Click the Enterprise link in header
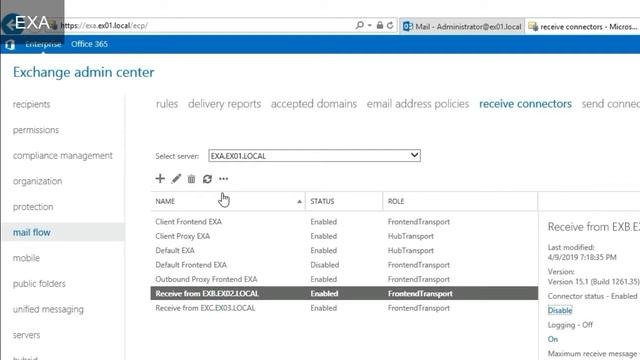640x360 pixels. (43, 44)
